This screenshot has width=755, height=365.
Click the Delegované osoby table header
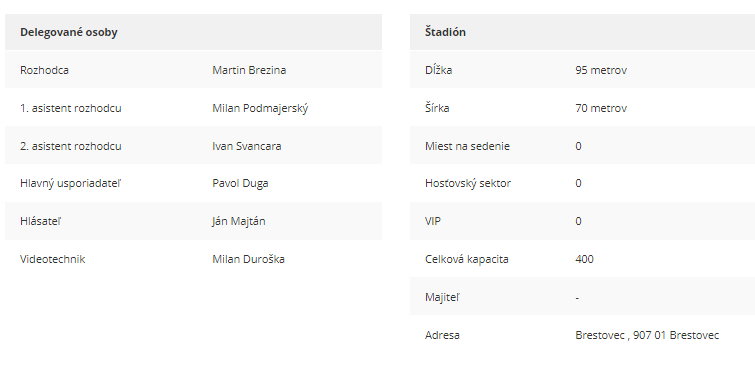pyautogui.click(x=69, y=32)
